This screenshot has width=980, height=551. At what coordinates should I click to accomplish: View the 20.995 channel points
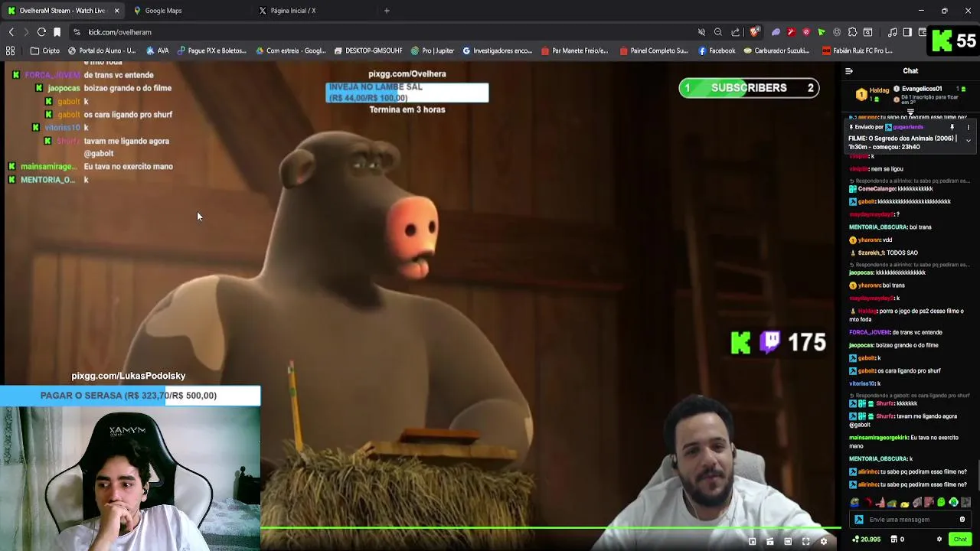coord(867,540)
